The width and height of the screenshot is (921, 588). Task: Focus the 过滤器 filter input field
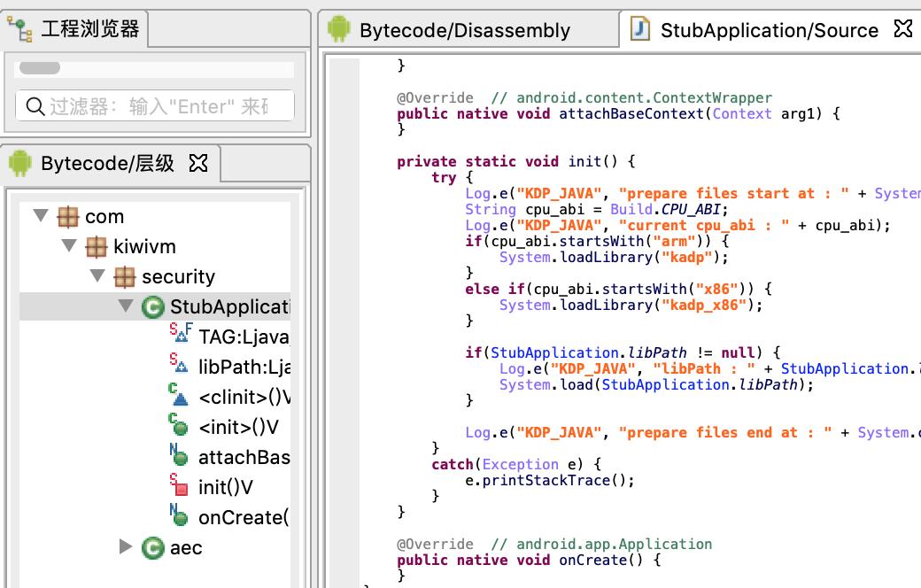tap(164, 107)
